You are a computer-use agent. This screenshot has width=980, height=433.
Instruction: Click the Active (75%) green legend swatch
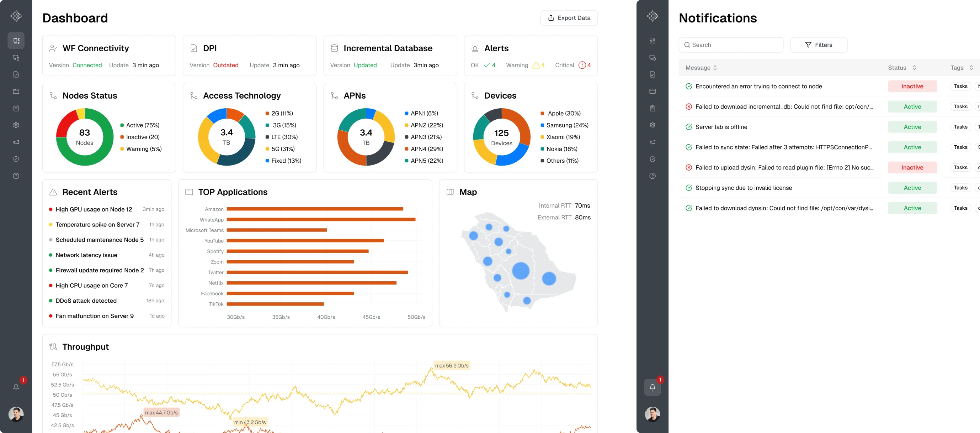point(122,125)
